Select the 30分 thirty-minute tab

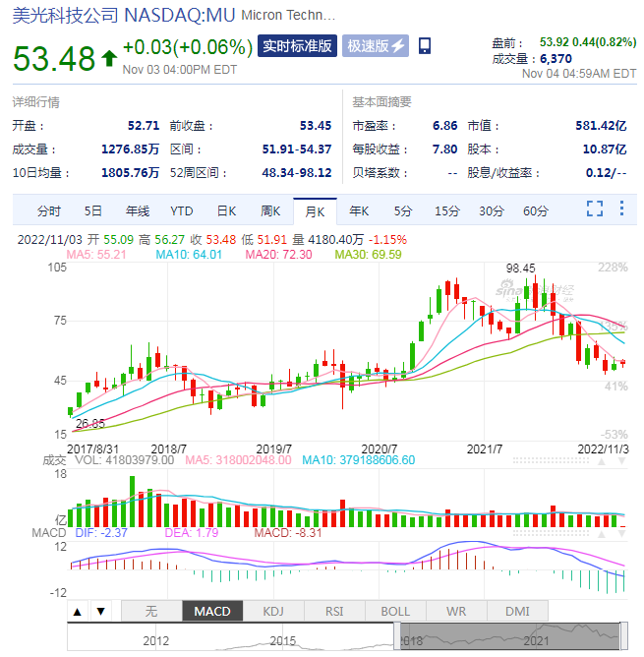point(492,211)
